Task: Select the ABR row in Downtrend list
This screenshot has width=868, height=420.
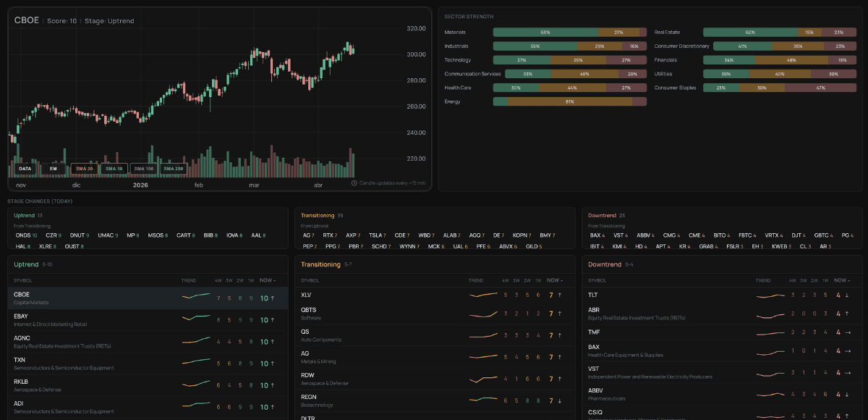Action: click(x=722, y=314)
